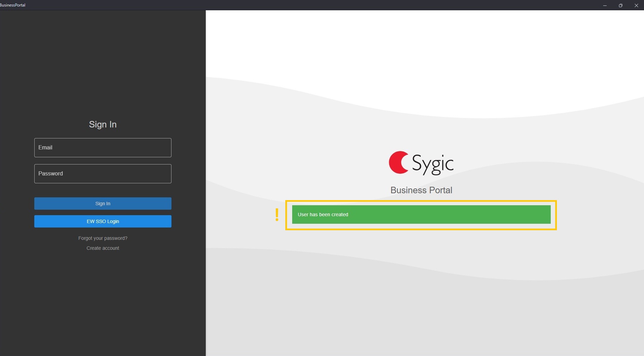This screenshot has width=644, height=356.
Task: Click the Sign In heading above the form
Action: (103, 124)
